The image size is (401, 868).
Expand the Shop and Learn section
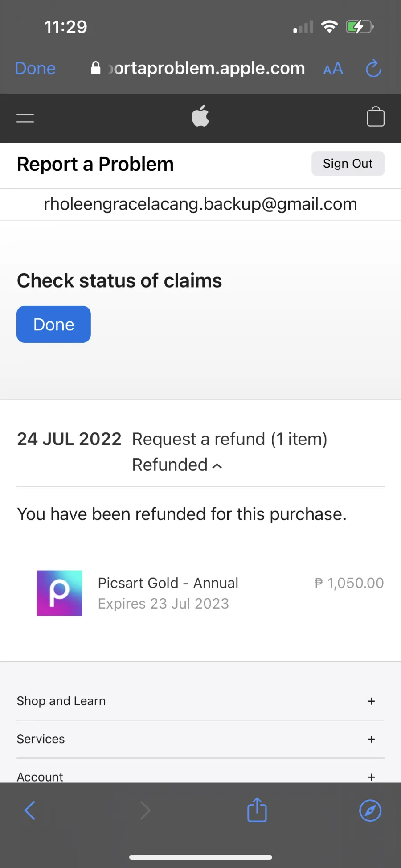pyautogui.click(x=371, y=701)
